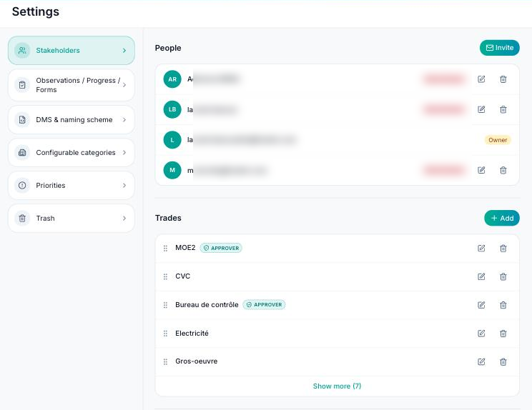
Task: Click the Bureau de contrôle name
Action: point(207,304)
